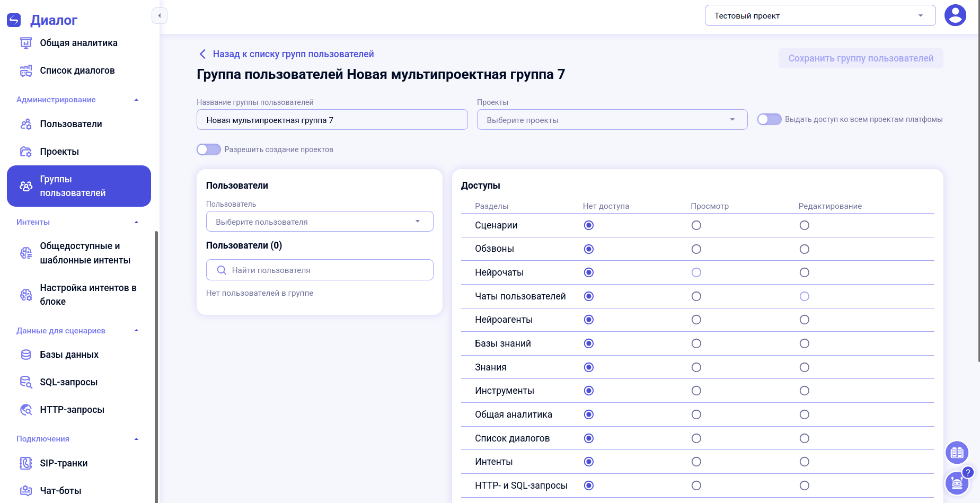The height and width of the screenshot is (503, 980).
Task: Select Редактирование for HTTP- и SQL-запросы
Action: (805, 486)
